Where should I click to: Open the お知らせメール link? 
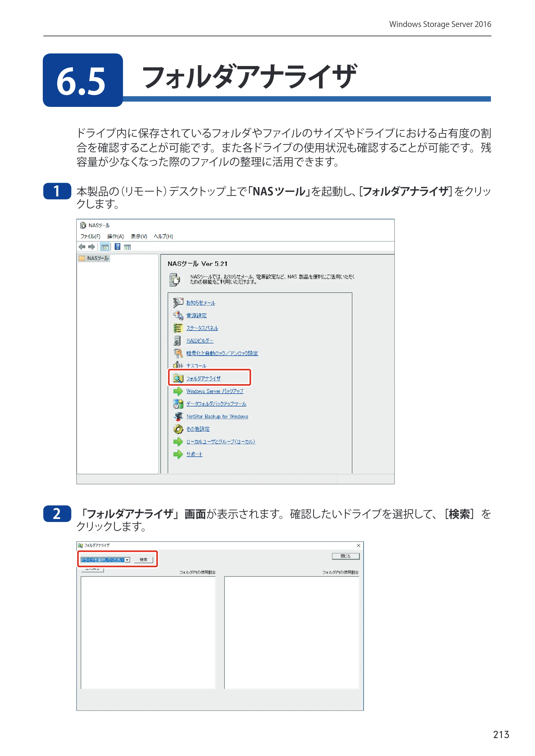coord(201,303)
